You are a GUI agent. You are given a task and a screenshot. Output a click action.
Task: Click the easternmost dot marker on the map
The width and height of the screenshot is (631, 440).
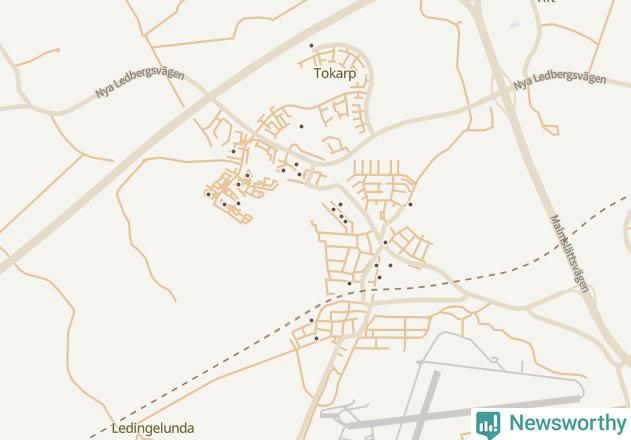click(x=410, y=205)
